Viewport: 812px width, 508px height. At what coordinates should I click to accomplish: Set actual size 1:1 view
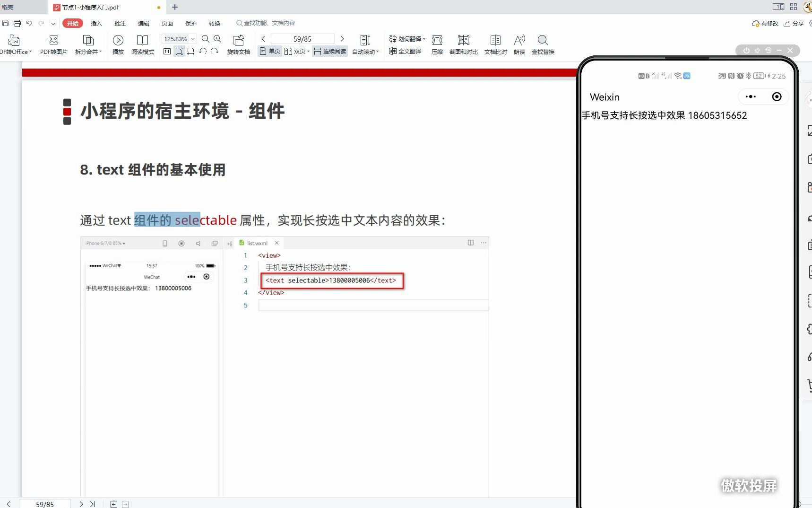point(167,51)
